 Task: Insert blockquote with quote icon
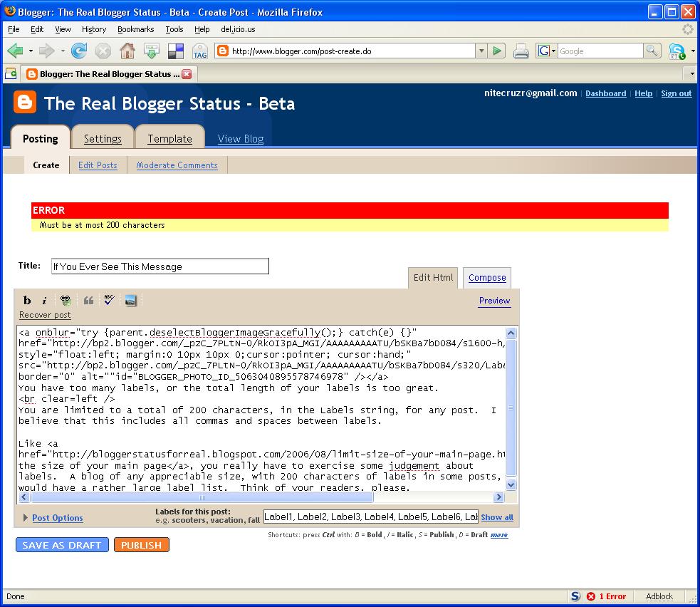coord(88,300)
